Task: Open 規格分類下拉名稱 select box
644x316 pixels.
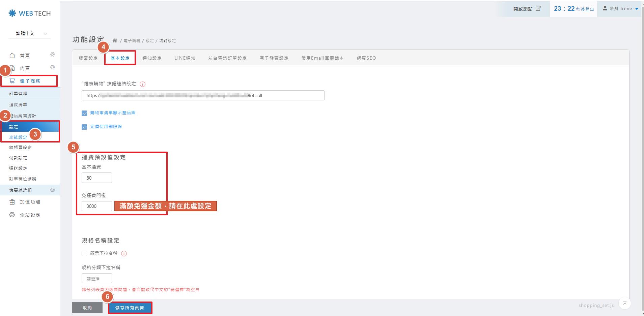Action: pyautogui.click(x=96, y=279)
